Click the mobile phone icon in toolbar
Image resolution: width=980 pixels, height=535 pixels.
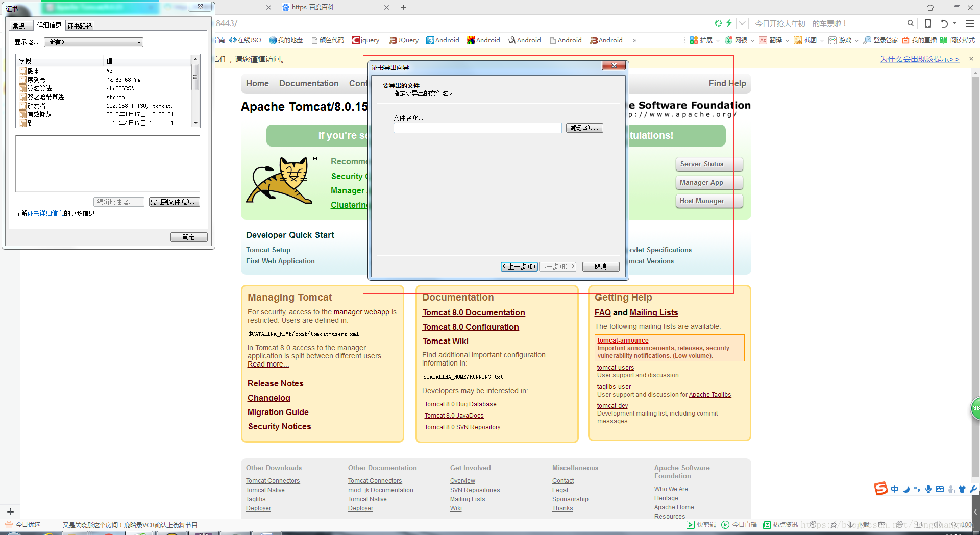(928, 23)
